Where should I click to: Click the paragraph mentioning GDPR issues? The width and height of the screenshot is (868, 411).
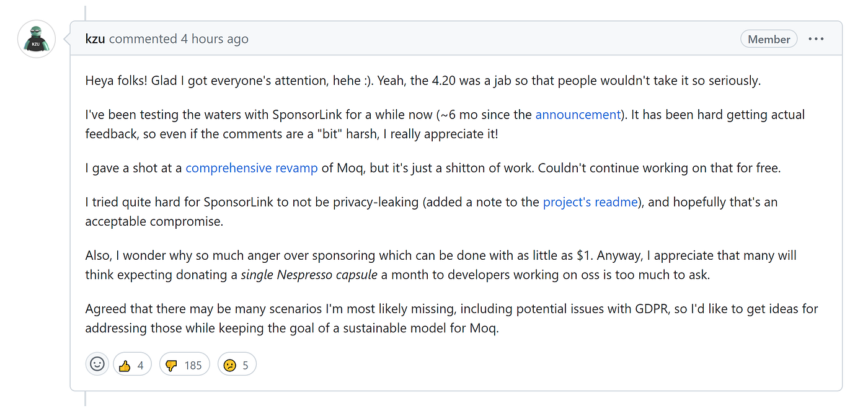point(451,318)
